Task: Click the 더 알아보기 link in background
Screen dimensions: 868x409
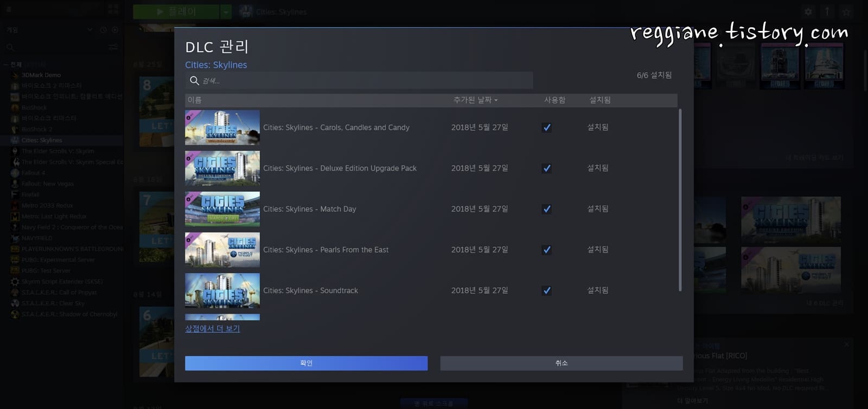Action: (x=692, y=401)
